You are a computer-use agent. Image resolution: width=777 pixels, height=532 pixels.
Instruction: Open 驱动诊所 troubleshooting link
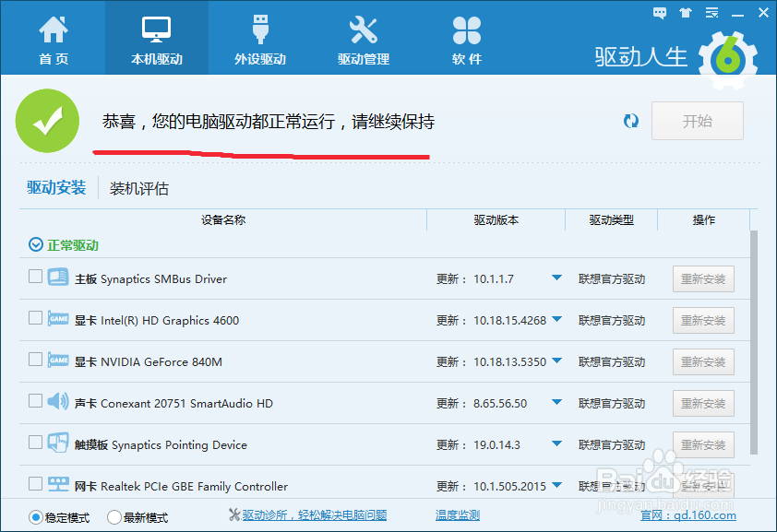[x=314, y=515]
